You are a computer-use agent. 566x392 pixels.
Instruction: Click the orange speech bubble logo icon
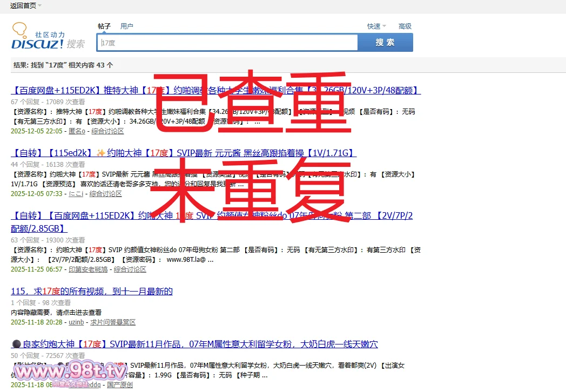(x=19, y=29)
